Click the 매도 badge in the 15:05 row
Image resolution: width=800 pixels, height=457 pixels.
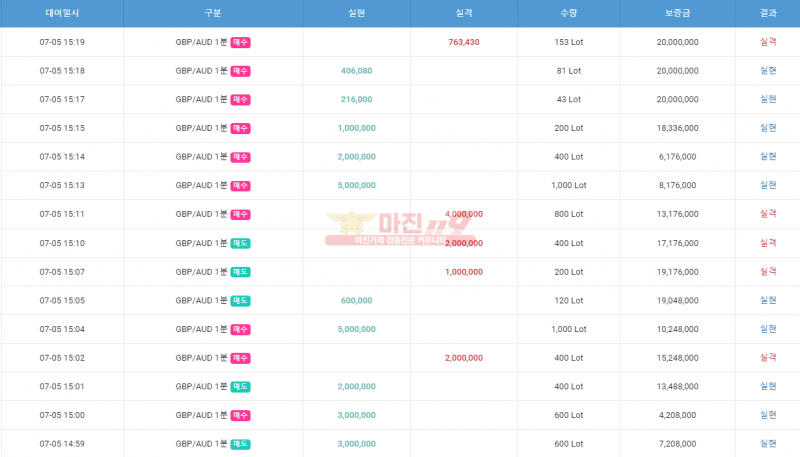(240, 301)
